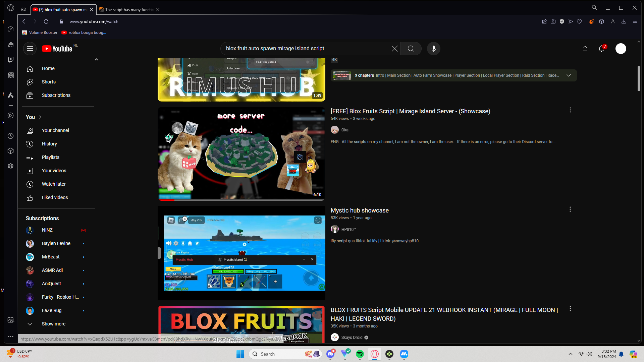Open the YouTube notifications bell
644x362 pixels.
tap(602, 49)
